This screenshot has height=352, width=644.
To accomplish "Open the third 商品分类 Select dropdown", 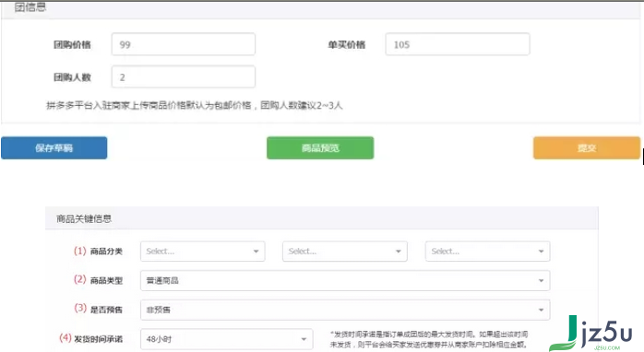I will 487,251.
